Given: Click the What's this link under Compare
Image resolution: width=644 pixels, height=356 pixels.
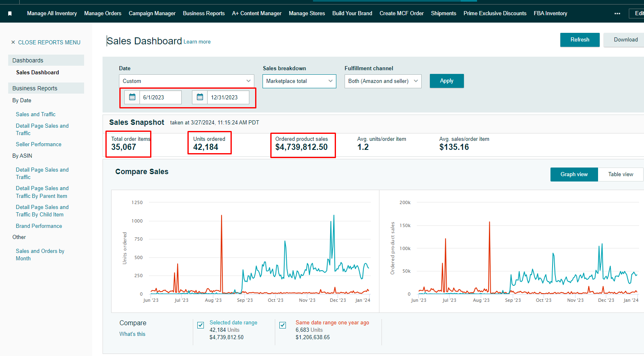Looking at the screenshot, I should tap(132, 334).
